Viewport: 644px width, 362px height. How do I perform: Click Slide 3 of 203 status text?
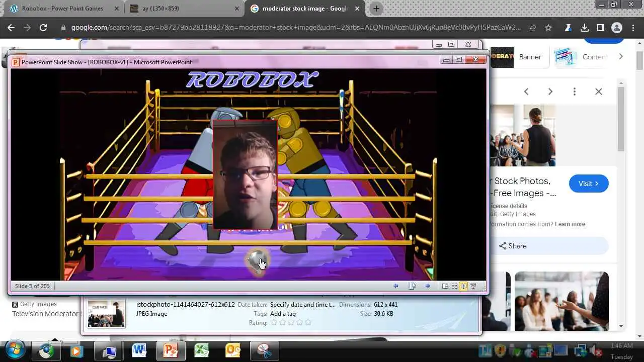pyautogui.click(x=32, y=286)
